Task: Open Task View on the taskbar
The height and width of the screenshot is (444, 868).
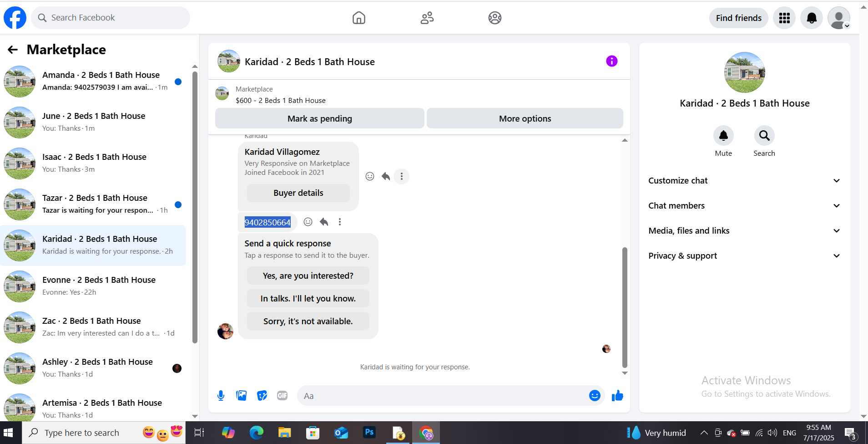Action: (199, 433)
